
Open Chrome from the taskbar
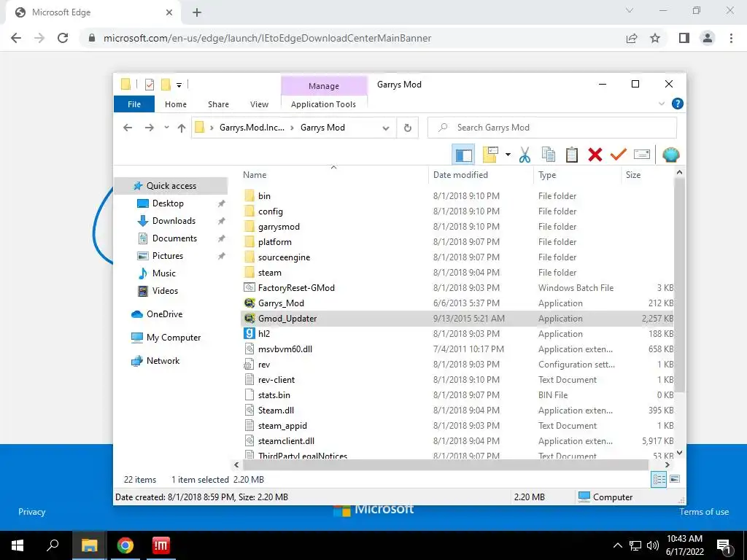click(125, 545)
